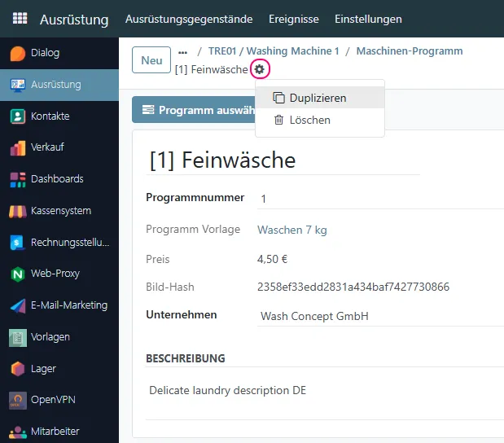Expand the breadcrumb ellipsis
Viewport: 504px width, 443px height.
tap(183, 51)
